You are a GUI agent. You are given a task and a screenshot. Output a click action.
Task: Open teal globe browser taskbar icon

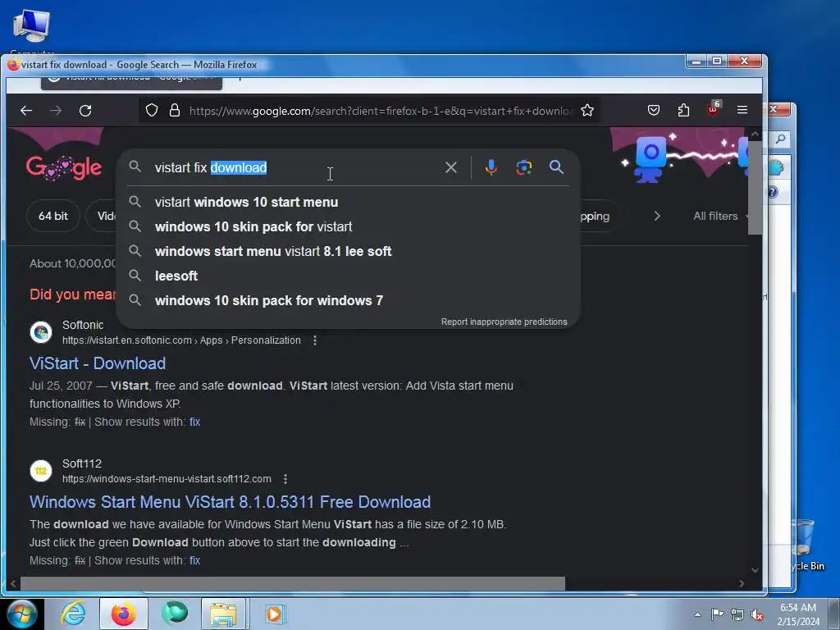point(175,614)
